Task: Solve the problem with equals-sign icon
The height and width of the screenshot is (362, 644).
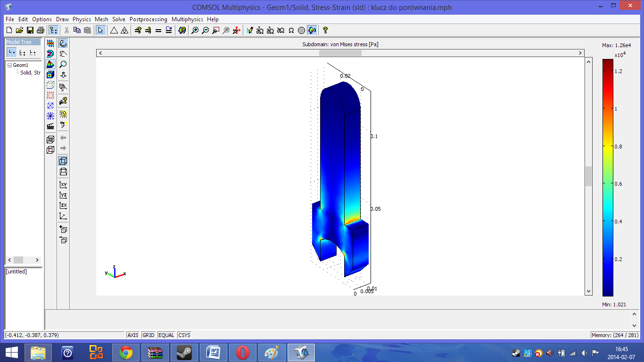Action: 158,30
